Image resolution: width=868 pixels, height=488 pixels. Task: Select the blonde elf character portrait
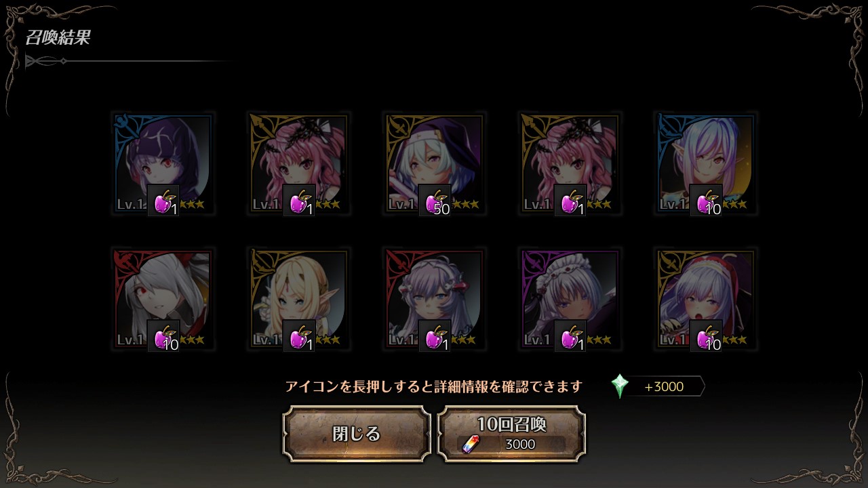(x=299, y=300)
